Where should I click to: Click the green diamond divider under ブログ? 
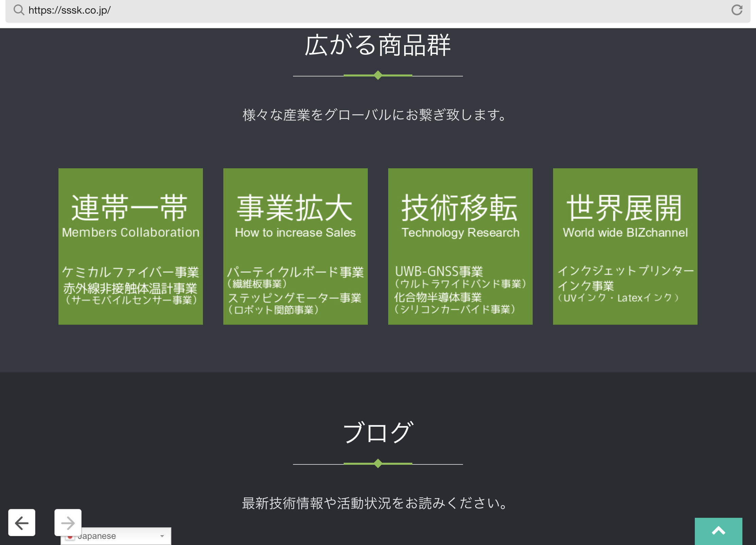point(378,463)
